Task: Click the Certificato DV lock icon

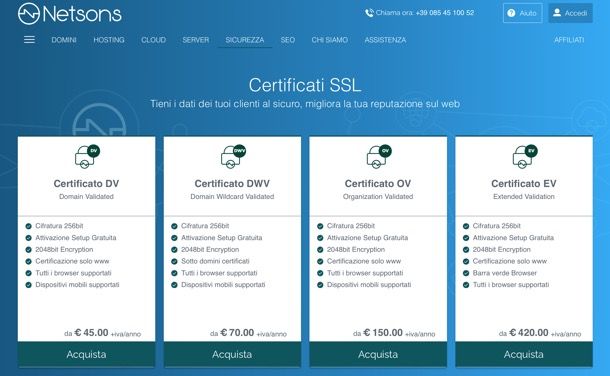Action: tap(87, 156)
